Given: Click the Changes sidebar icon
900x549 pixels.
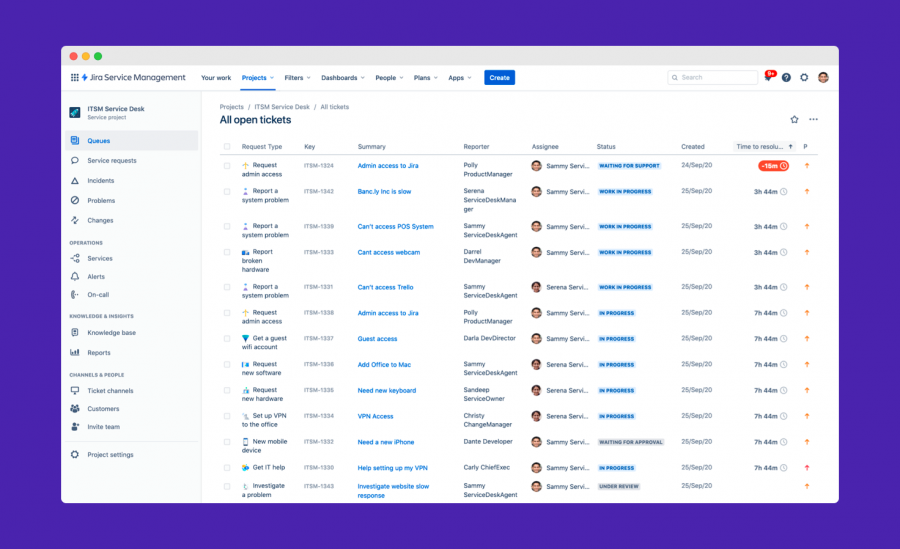Looking at the screenshot, I should [x=75, y=220].
